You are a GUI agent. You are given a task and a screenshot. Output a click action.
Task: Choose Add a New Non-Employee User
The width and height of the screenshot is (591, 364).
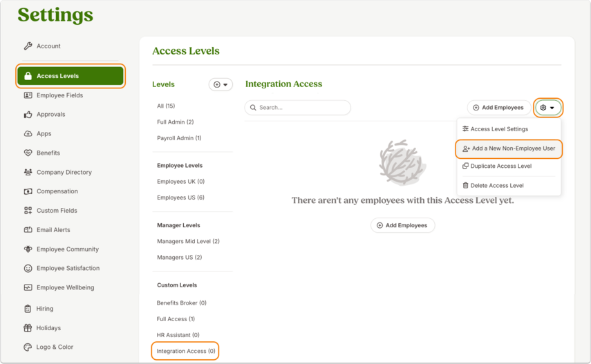(x=509, y=149)
